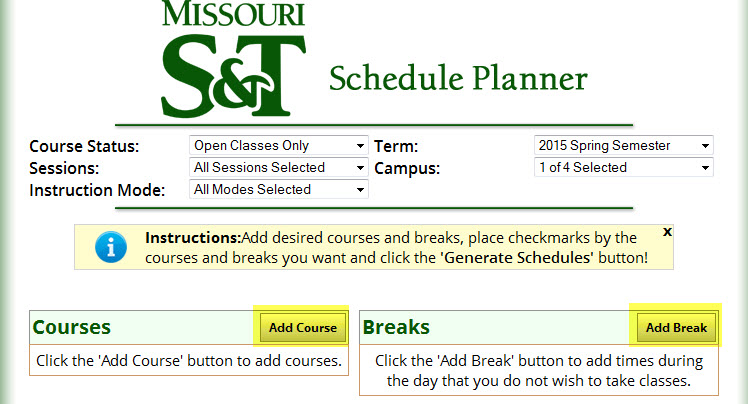Click the blue info icon in the instructions banner

tap(111, 247)
